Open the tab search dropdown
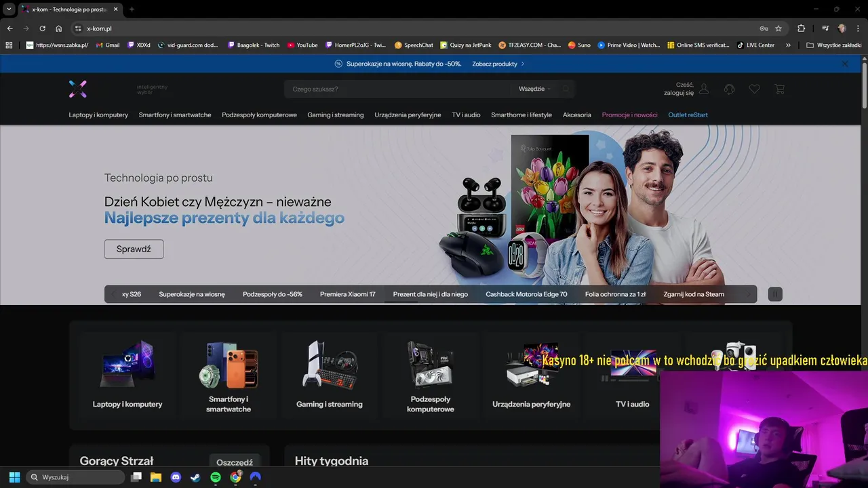Image resolution: width=868 pixels, height=488 pixels. 9,9
